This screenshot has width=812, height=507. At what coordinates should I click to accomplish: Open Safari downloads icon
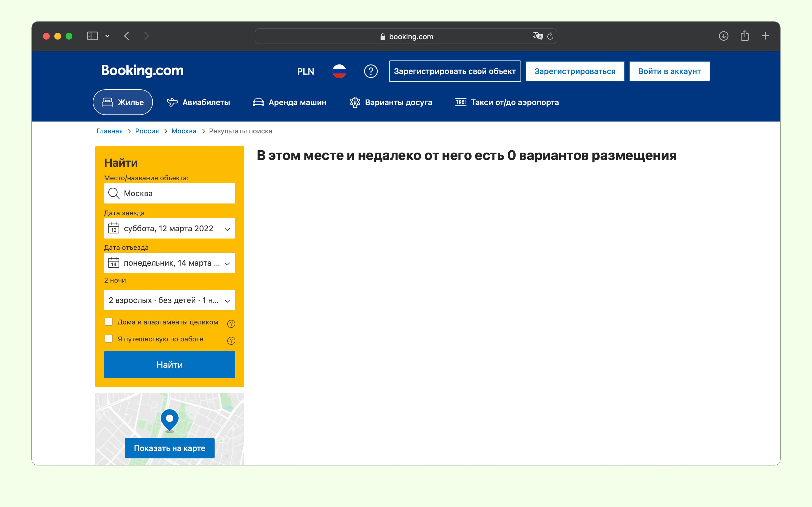pos(724,36)
